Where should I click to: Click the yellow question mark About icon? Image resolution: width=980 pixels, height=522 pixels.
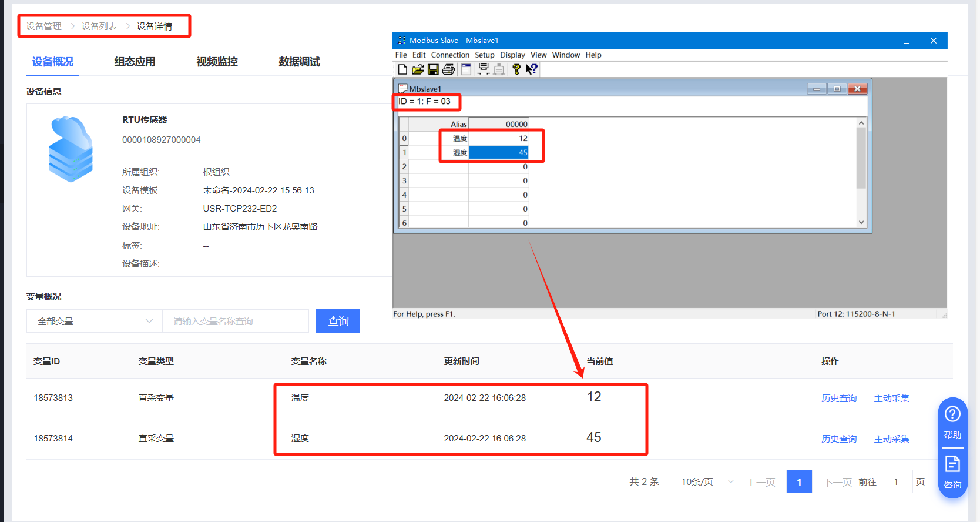coord(516,69)
